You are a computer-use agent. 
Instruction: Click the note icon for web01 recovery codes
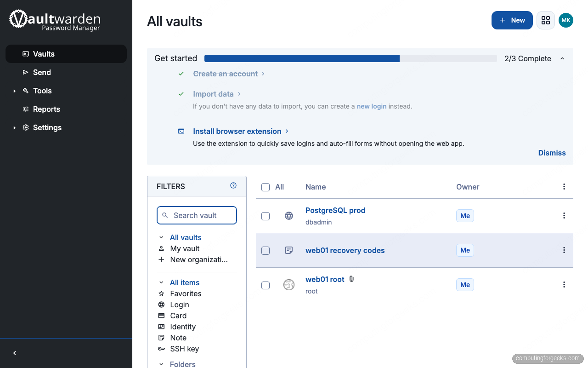pos(289,250)
